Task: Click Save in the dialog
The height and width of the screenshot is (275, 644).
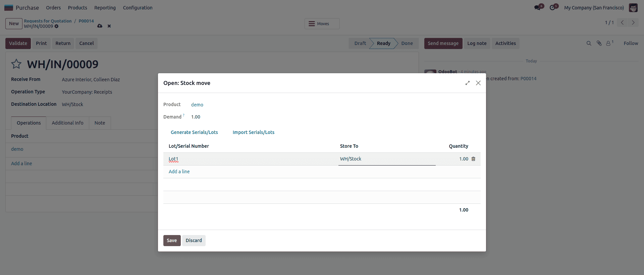Action: (x=172, y=240)
